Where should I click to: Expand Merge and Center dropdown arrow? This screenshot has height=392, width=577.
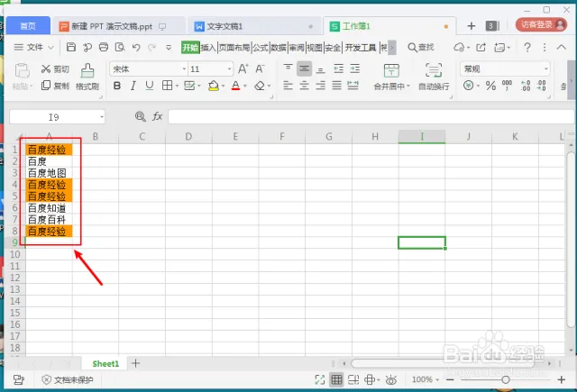click(x=408, y=86)
